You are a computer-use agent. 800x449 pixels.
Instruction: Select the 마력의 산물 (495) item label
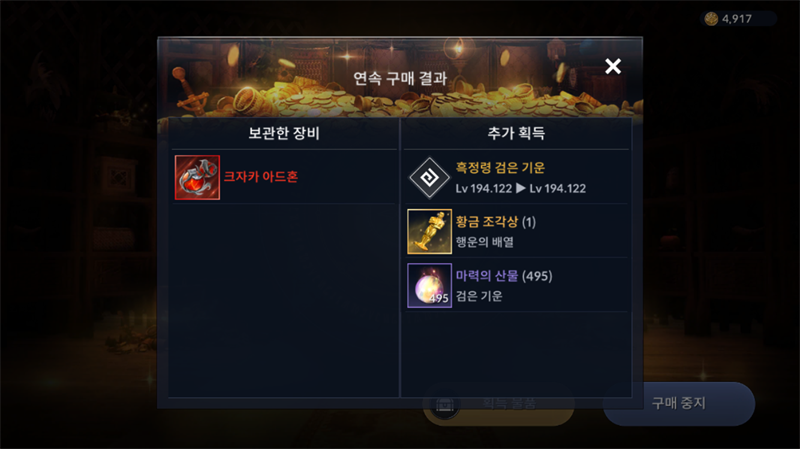[x=504, y=276]
